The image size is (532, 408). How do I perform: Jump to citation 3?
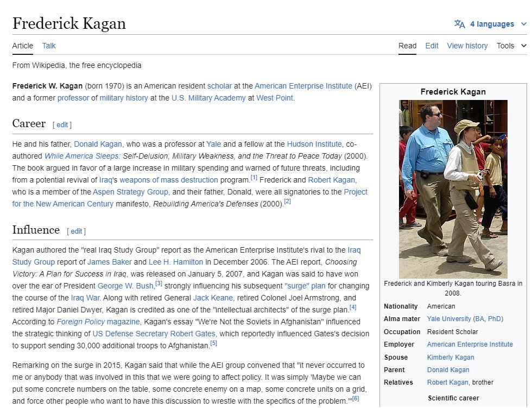(159, 284)
